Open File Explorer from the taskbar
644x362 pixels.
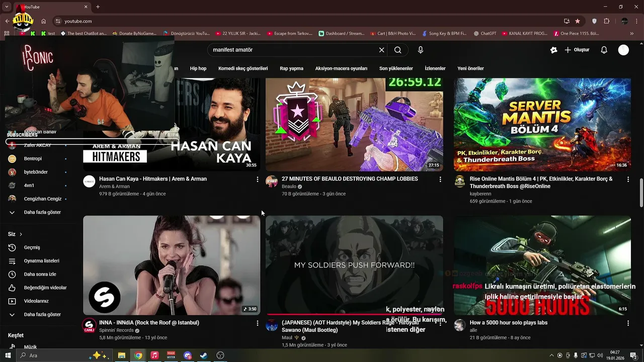tap(122, 355)
